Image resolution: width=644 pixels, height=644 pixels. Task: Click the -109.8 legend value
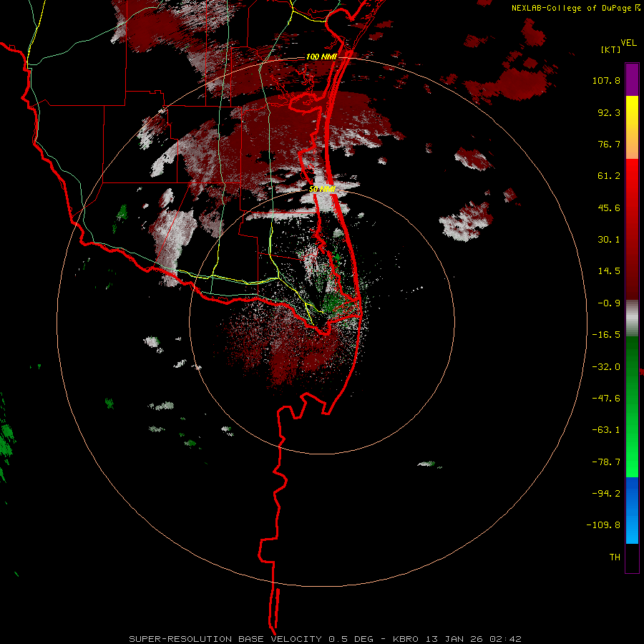603,525
